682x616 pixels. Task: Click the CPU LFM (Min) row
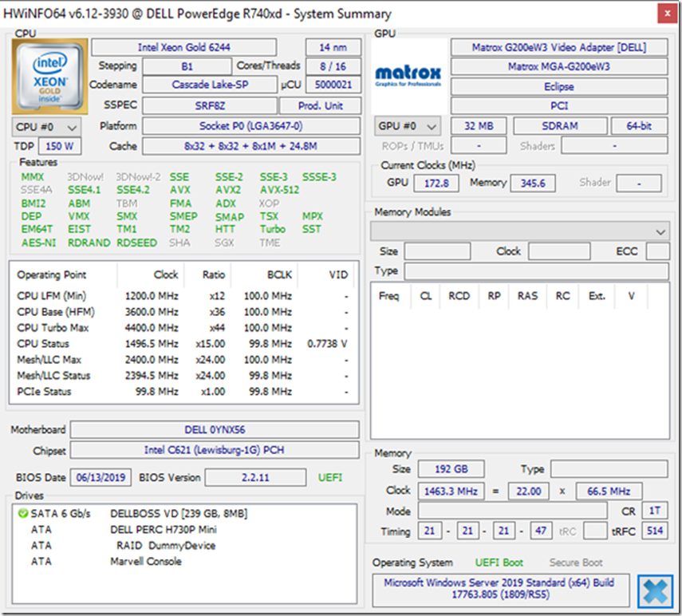[183, 296]
